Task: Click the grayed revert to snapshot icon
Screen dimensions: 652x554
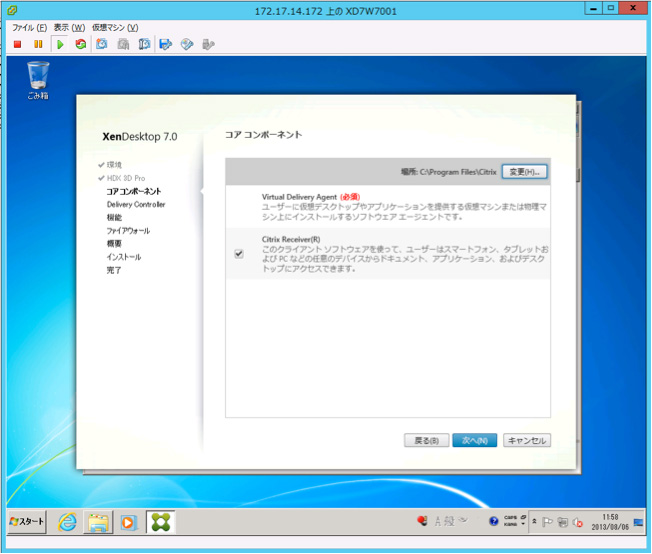Action: 123,44
